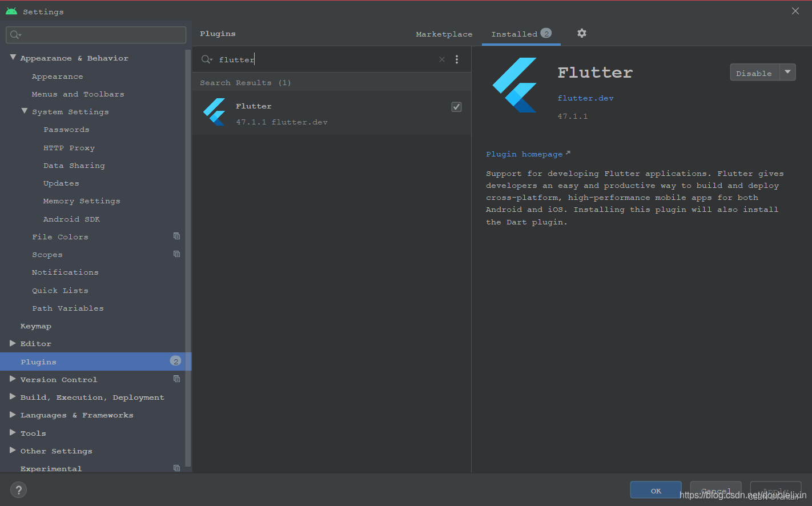Click the Android Studio logo in title bar
Screen dimensions: 812x506
pos(11,11)
